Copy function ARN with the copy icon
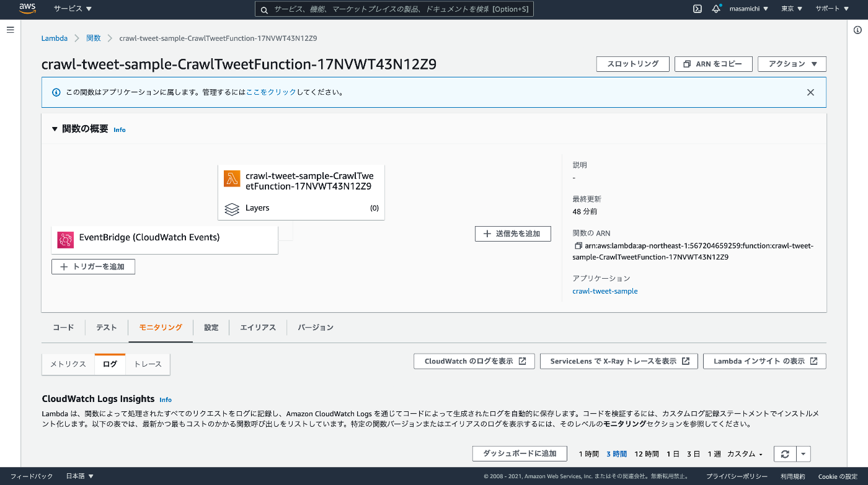Viewport: 868px width, 485px height. coord(578,246)
